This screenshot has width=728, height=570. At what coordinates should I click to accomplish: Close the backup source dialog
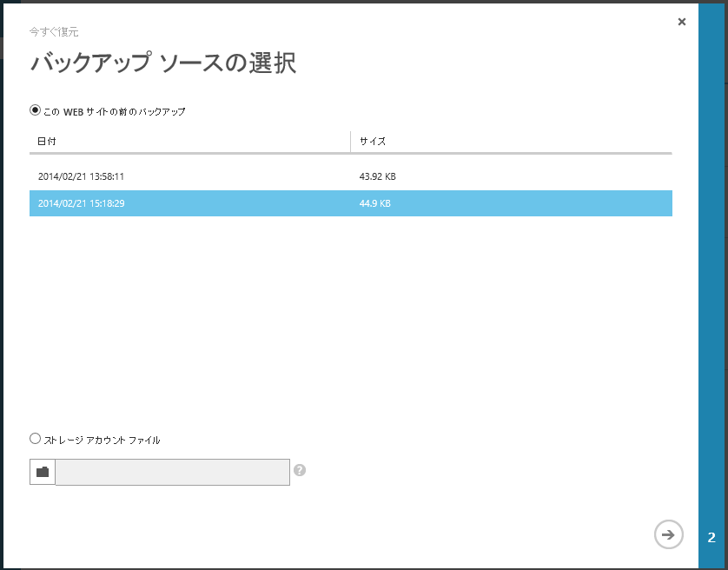(x=682, y=22)
